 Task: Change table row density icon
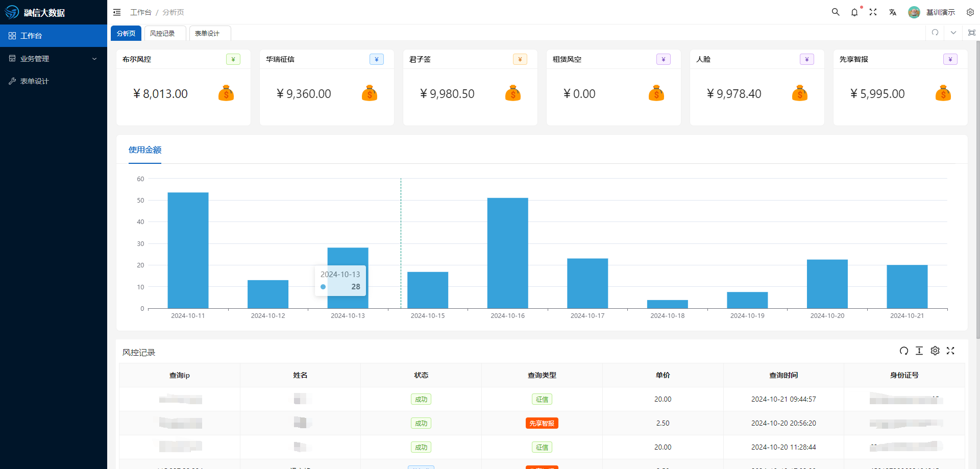(x=919, y=351)
